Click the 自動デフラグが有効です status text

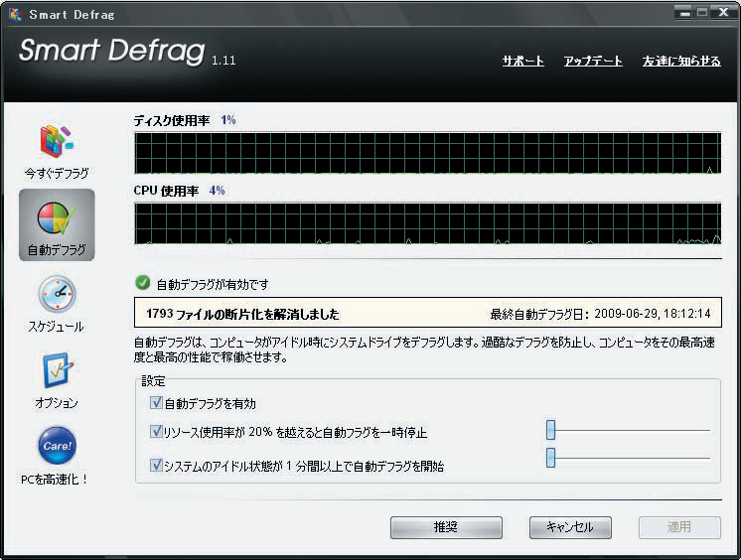(213, 285)
